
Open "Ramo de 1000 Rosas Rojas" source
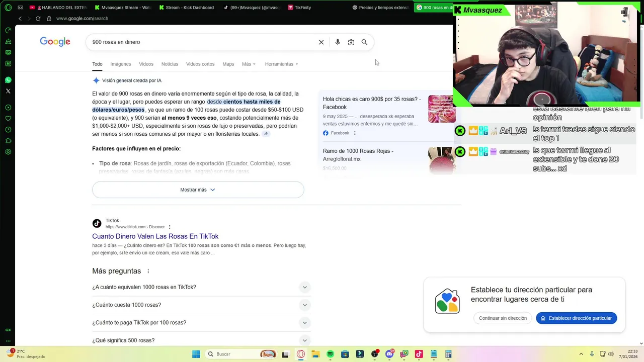click(x=358, y=155)
